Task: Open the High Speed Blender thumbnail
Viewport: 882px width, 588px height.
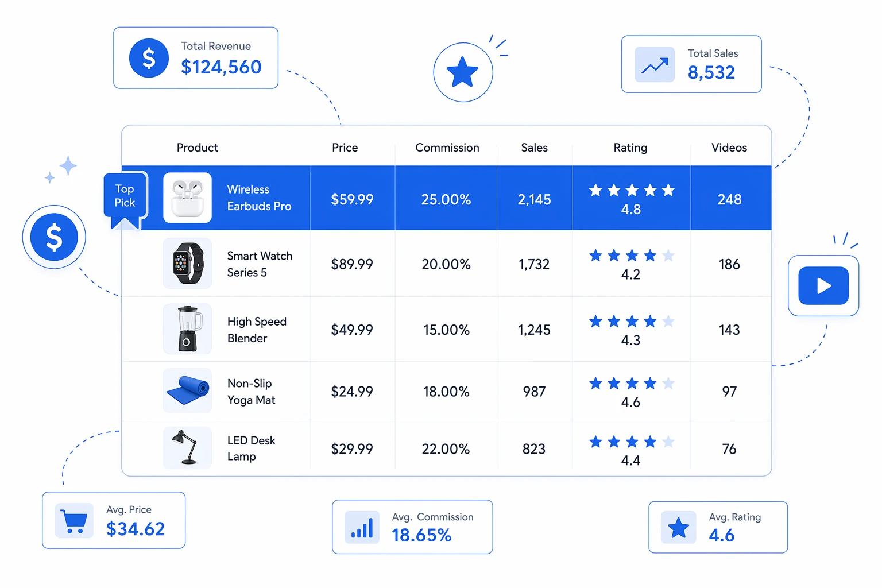Action: tap(188, 328)
